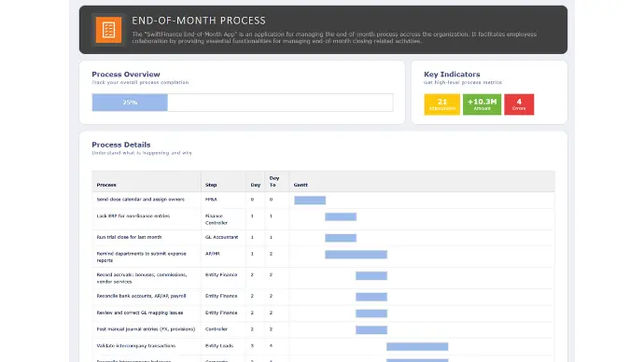Click the unfilled part of the progress bar

280,103
